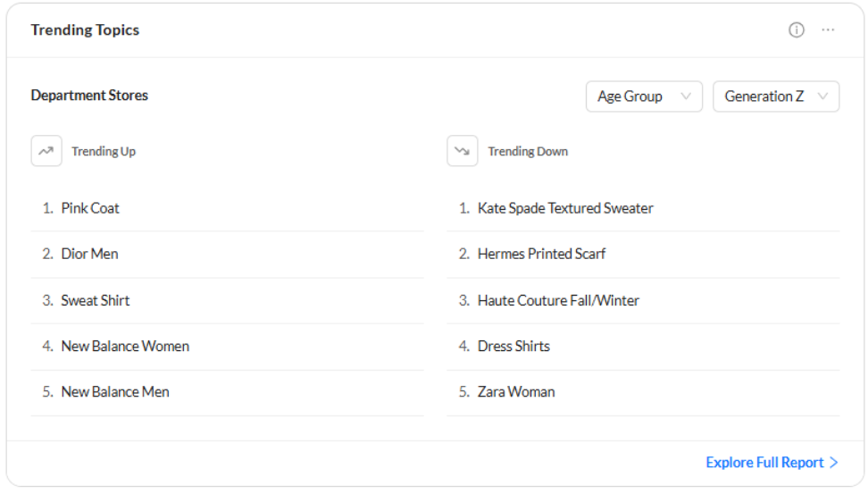Click the Trending Down arrow icon
The width and height of the screenshot is (868, 494).
click(463, 151)
